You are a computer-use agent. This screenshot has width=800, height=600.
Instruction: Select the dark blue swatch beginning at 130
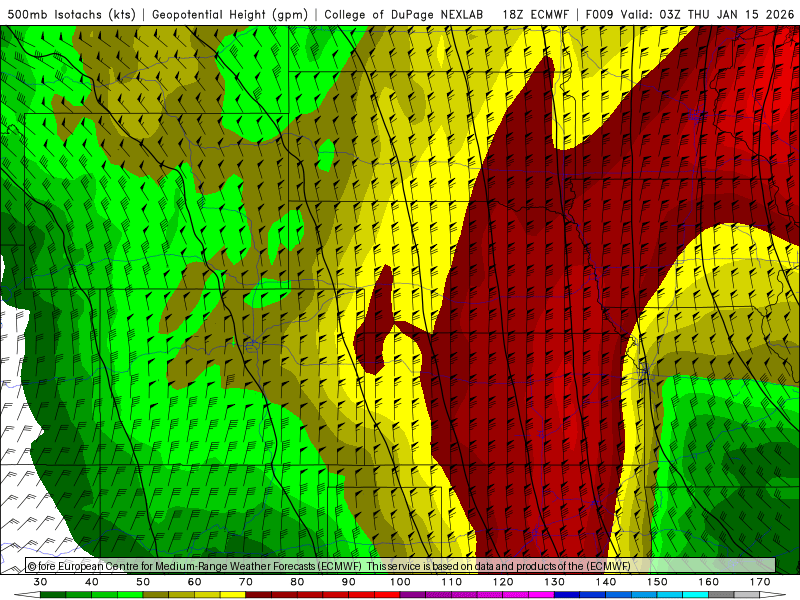tap(567, 595)
